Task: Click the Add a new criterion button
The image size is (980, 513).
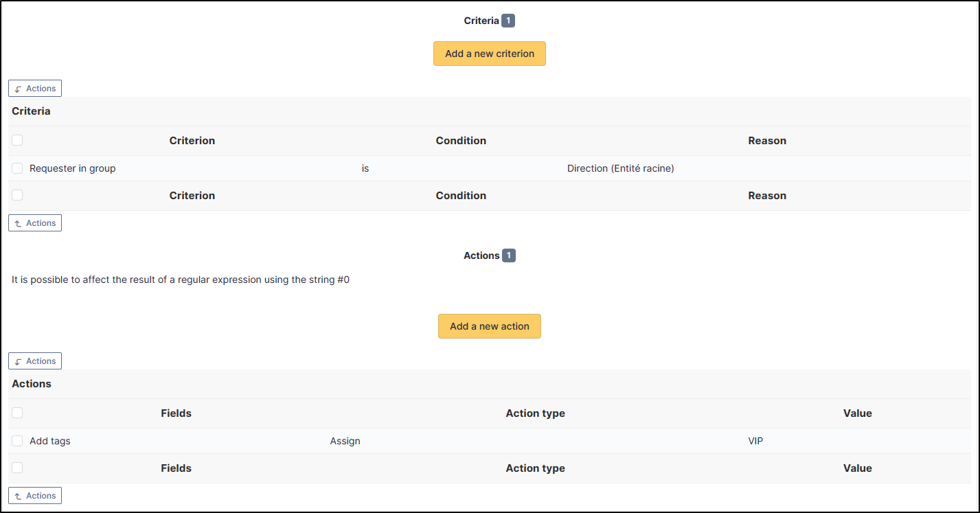Action: click(489, 54)
